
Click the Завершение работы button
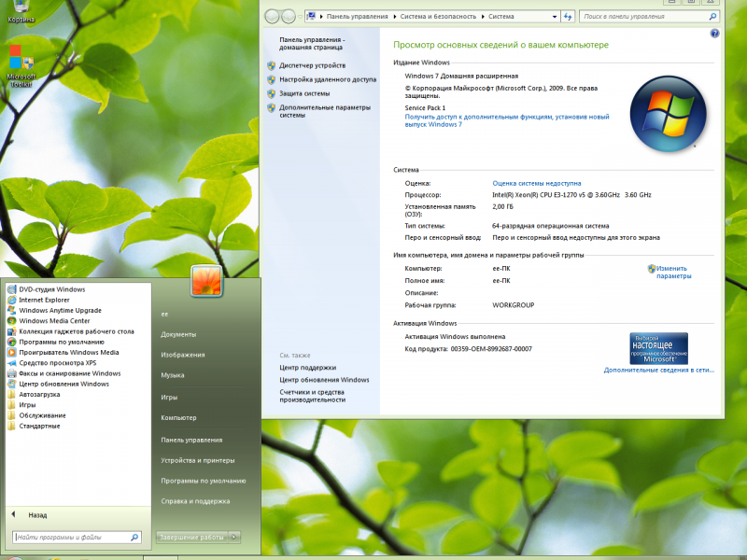pyautogui.click(x=191, y=538)
